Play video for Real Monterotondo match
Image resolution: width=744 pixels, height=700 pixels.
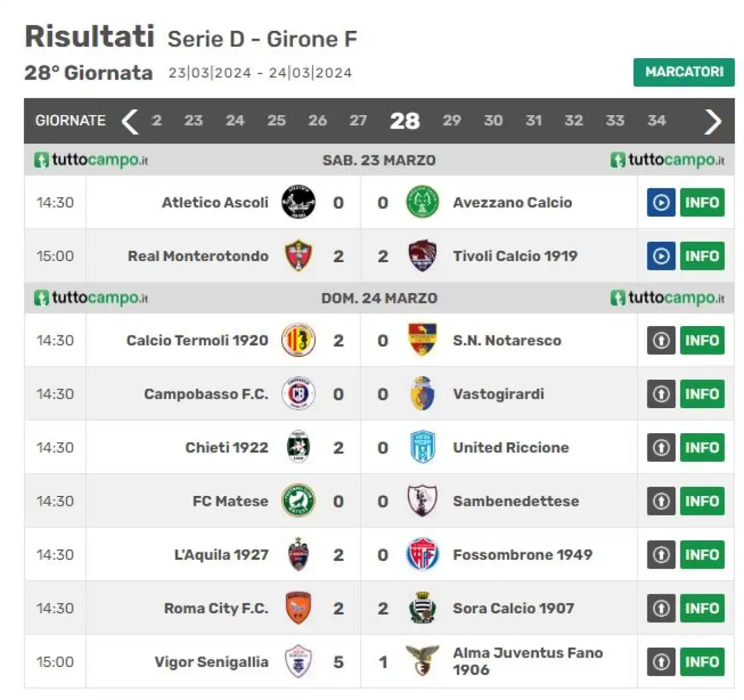[x=661, y=256]
